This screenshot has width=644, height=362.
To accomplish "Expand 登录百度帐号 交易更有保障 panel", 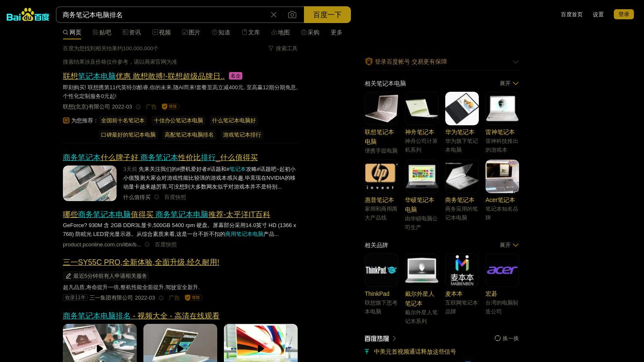I will tap(516, 62).
